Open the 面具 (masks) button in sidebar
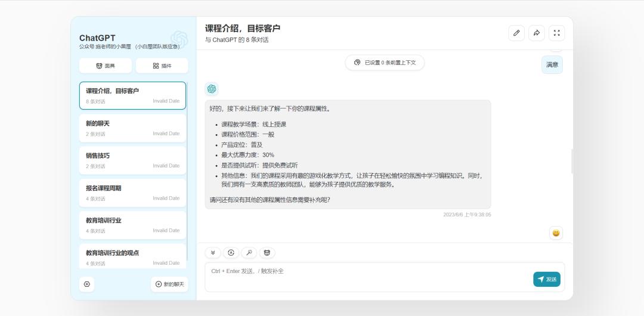 [x=106, y=66]
